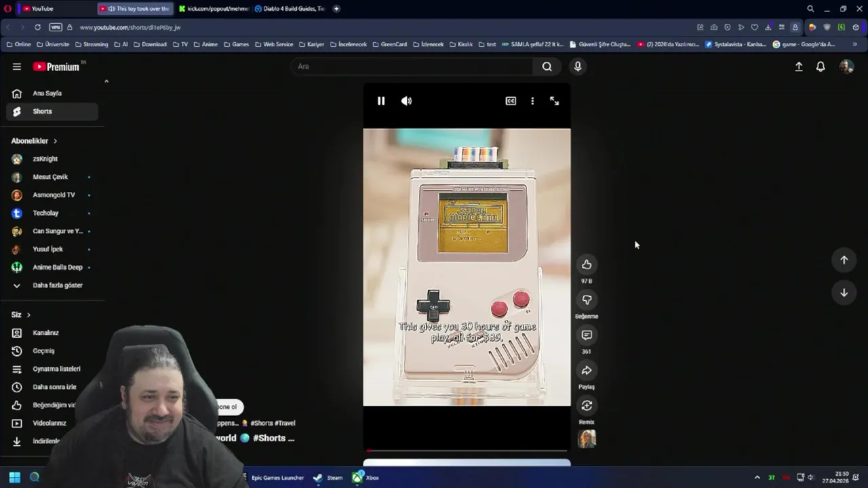Open the Opera tab search magnifier
This screenshot has height=488, width=868.
click(810, 9)
